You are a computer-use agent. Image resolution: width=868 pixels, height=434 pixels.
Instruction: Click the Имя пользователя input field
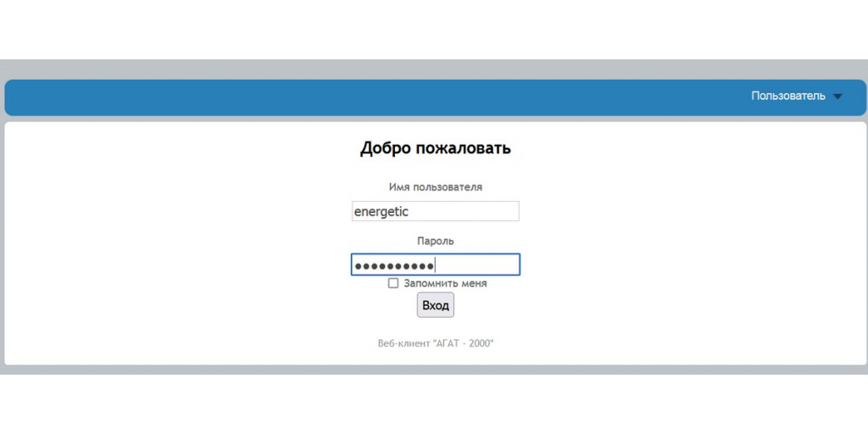[x=435, y=211]
